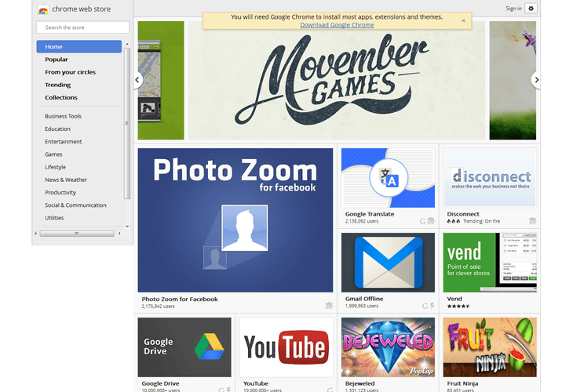Screen dimensions: 573x392
Task: Click the 2,175,842 users text
Action: coord(159,307)
